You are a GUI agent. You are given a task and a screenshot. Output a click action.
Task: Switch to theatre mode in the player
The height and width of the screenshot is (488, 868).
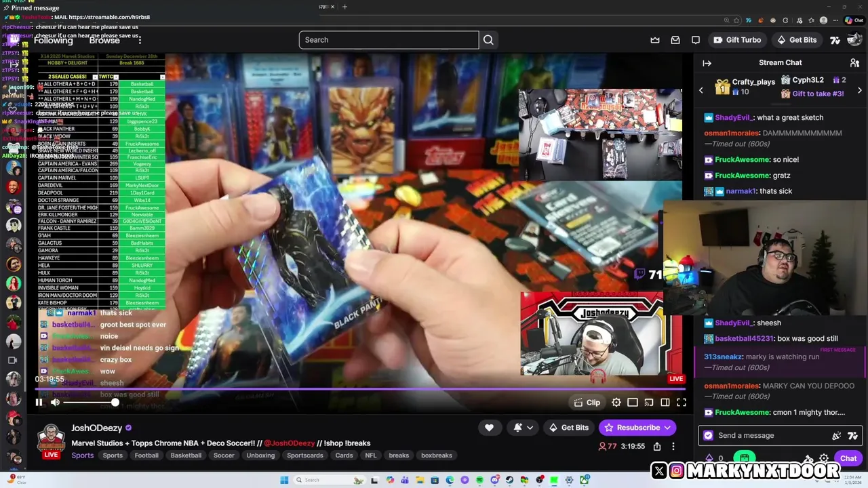pyautogui.click(x=665, y=403)
